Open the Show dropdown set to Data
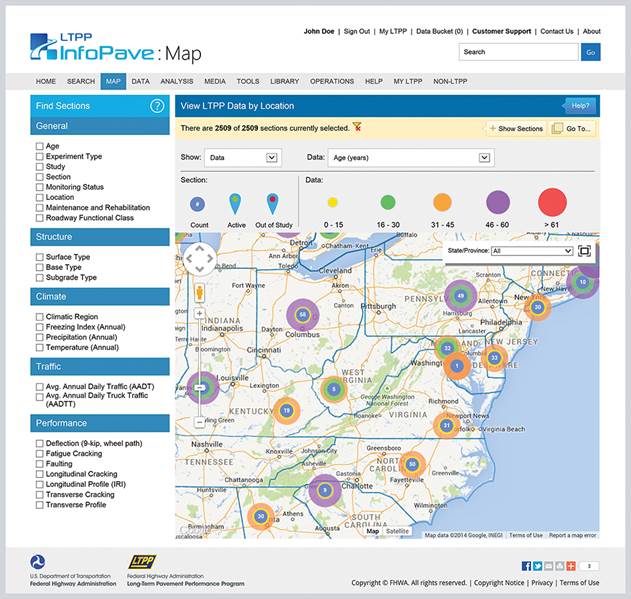The width and height of the screenshot is (631, 599). click(243, 157)
